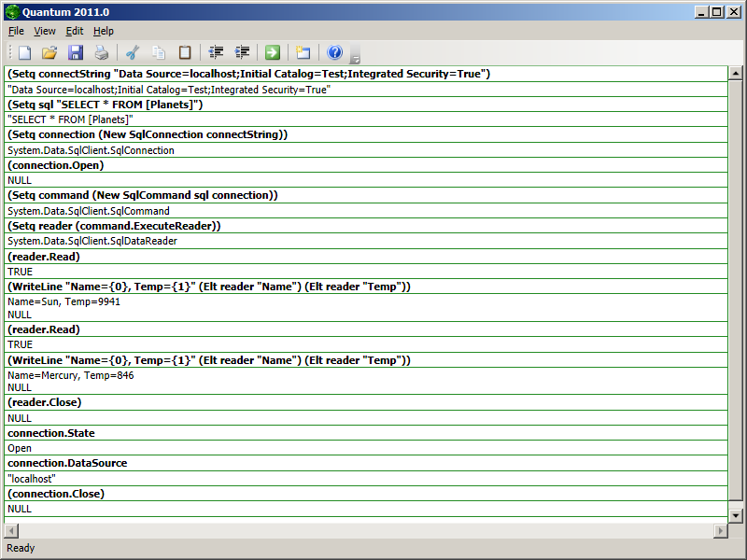Select the "(connection.Open)" expression line
The height and width of the screenshot is (560, 747).
366,165
